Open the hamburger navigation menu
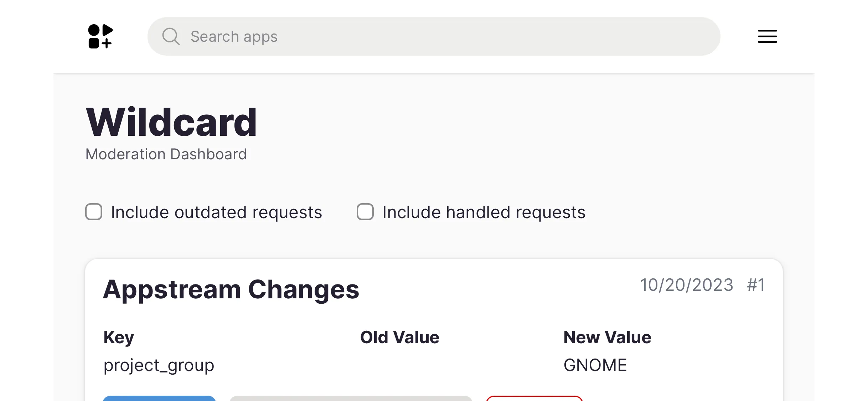 (x=767, y=36)
